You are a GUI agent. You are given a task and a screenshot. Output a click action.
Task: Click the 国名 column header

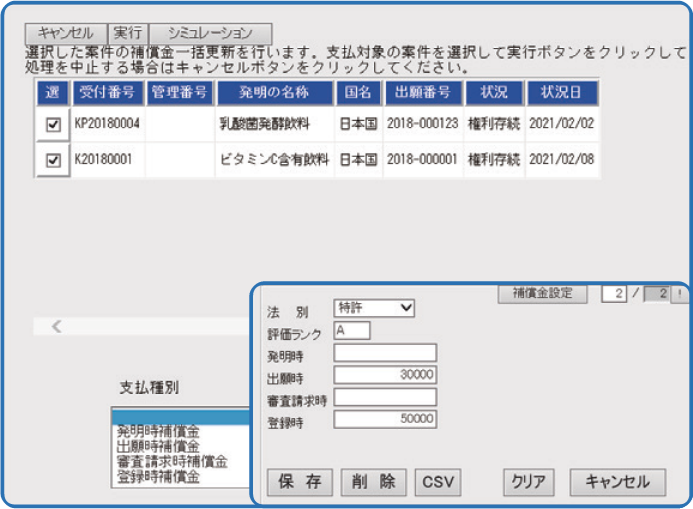pyautogui.click(x=358, y=93)
